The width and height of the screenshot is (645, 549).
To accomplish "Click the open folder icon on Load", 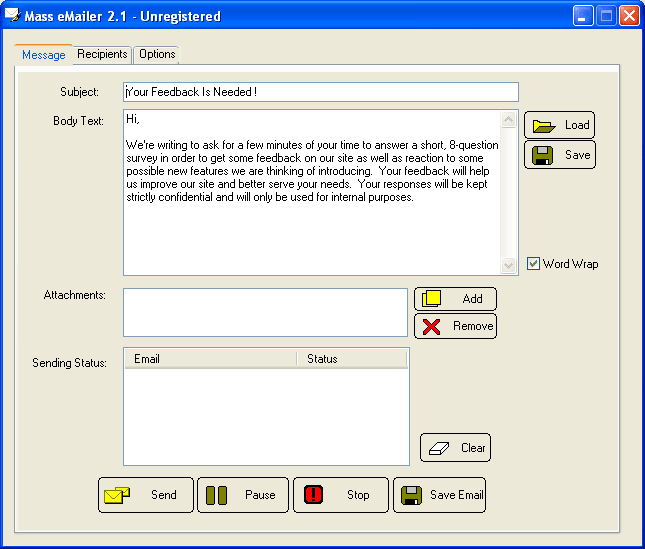I will (544, 126).
